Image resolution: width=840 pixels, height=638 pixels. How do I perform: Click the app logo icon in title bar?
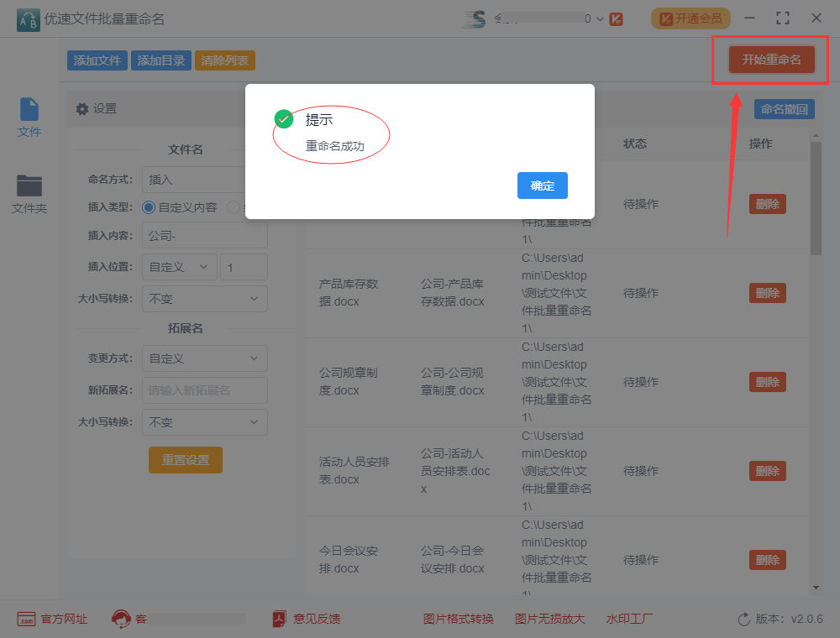tap(28, 20)
